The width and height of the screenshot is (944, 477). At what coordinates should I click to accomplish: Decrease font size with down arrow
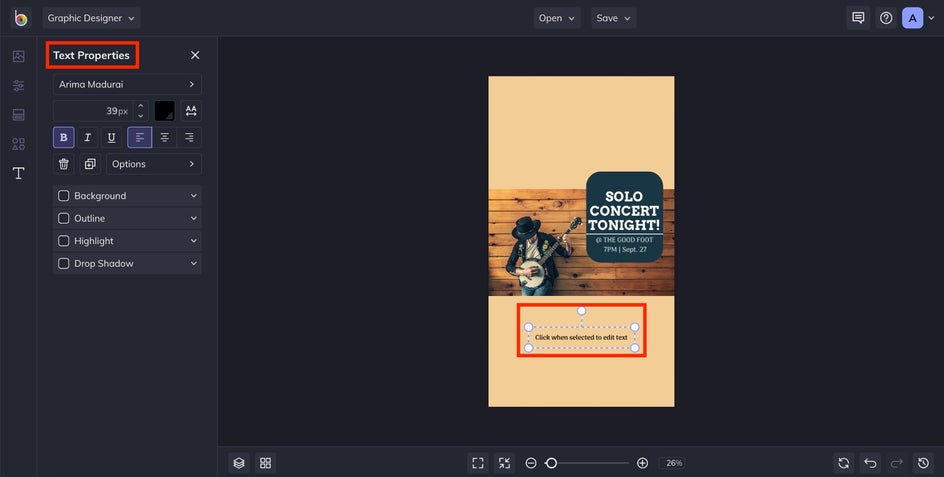(140, 116)
